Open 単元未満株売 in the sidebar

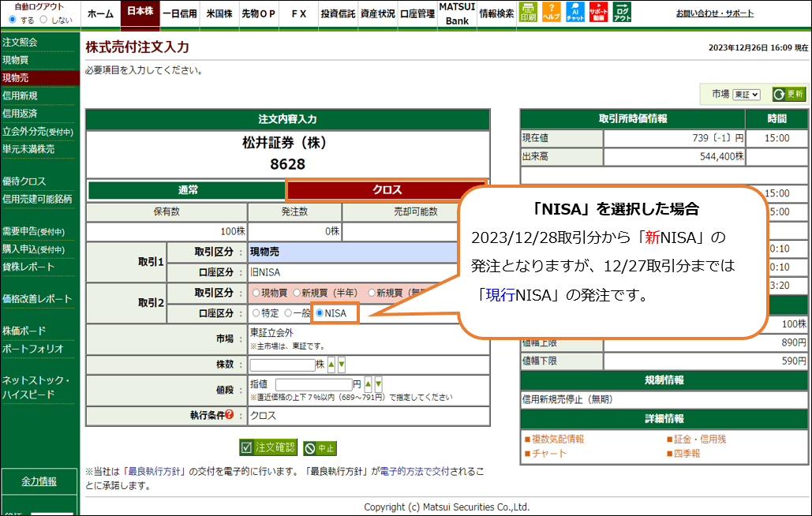28,149
